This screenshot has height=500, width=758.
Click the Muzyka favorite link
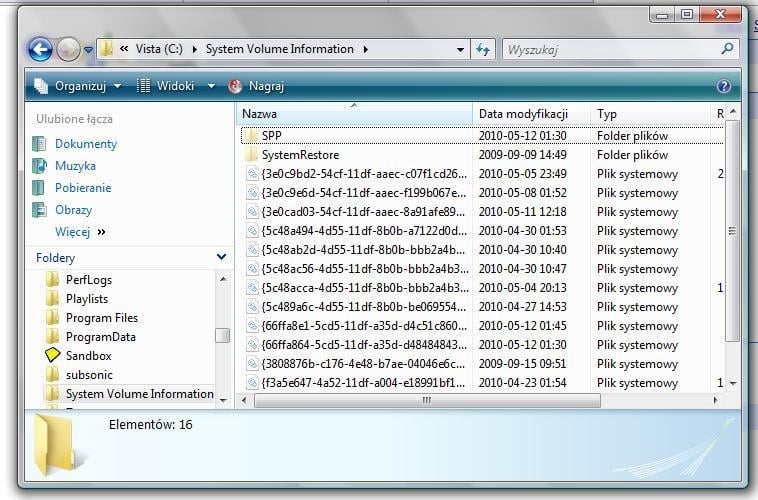coord(75,166)
